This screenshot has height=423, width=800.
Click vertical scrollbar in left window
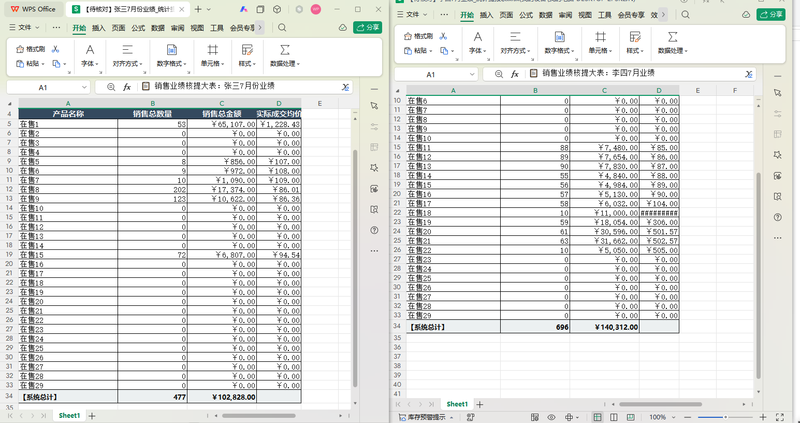click(x=355, y=268)
